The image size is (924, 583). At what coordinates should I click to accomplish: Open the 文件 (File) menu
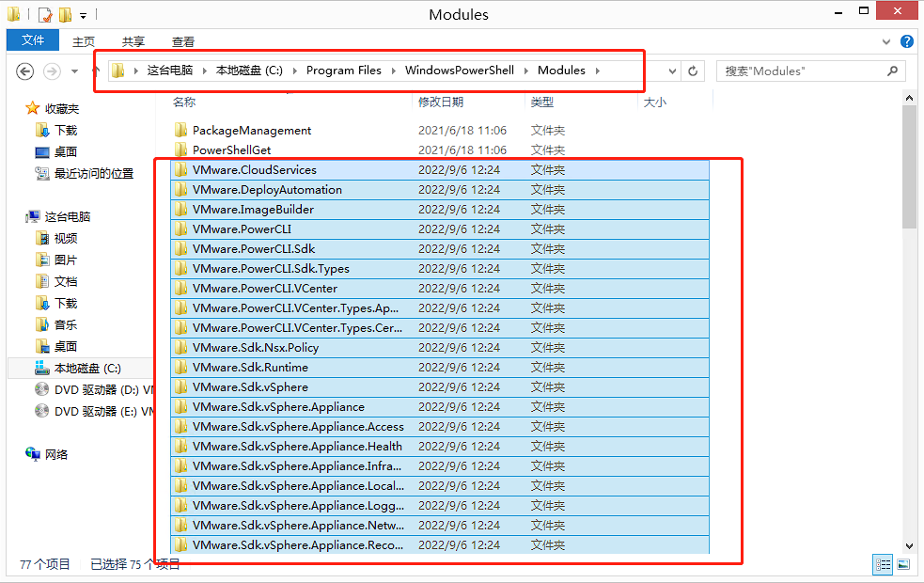(32, 40)
